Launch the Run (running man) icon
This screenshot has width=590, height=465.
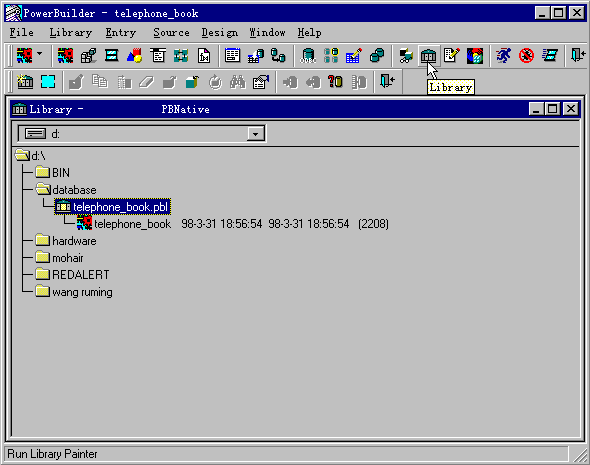coord(503,56)
